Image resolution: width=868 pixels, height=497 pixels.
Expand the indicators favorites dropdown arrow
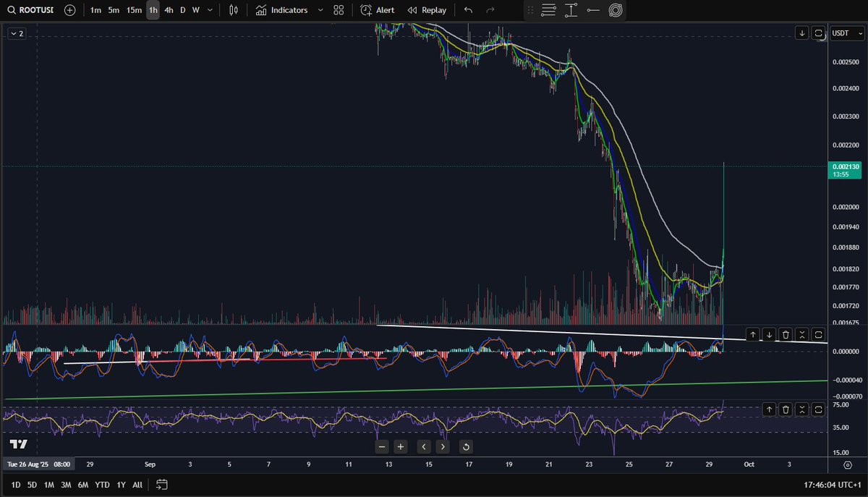(319, 10)
